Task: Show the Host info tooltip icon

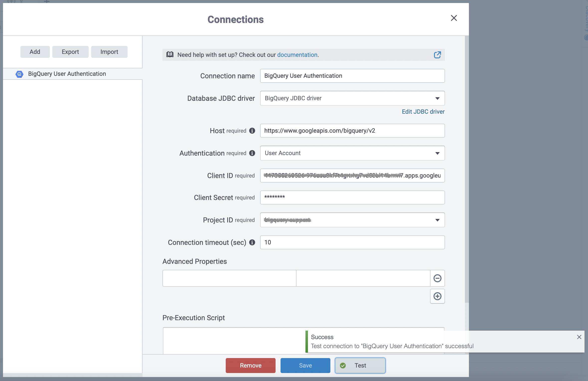Action: click(x=252, y=131)
